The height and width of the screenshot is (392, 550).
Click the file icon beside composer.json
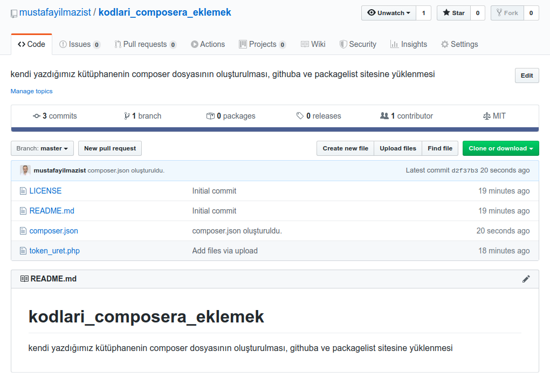coord(23,231)
